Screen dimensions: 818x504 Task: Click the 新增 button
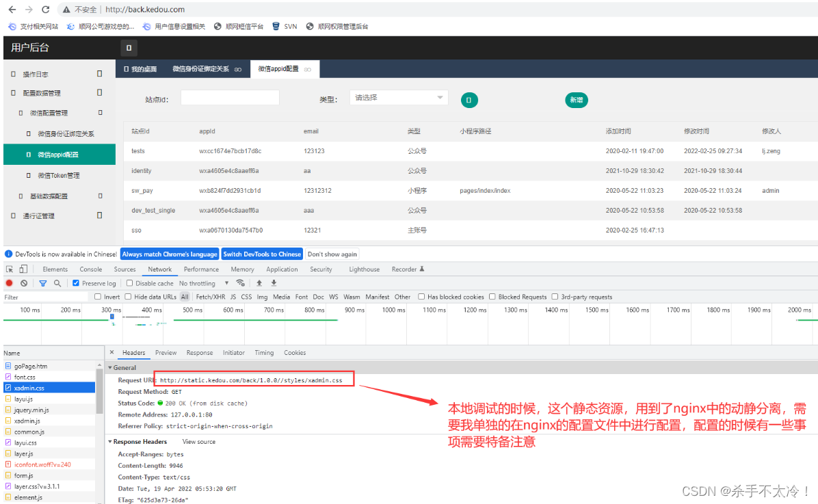click(x=577, y=100)
